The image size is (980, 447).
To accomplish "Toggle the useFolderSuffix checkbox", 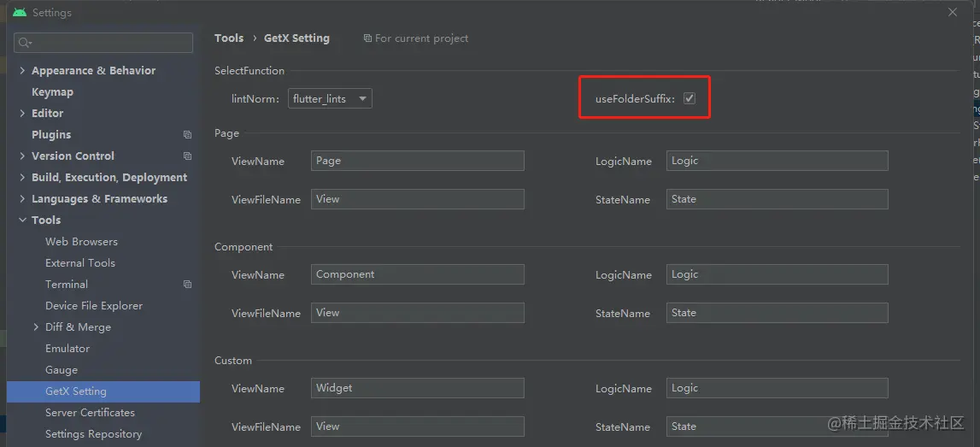I will [x=690, y=98].
